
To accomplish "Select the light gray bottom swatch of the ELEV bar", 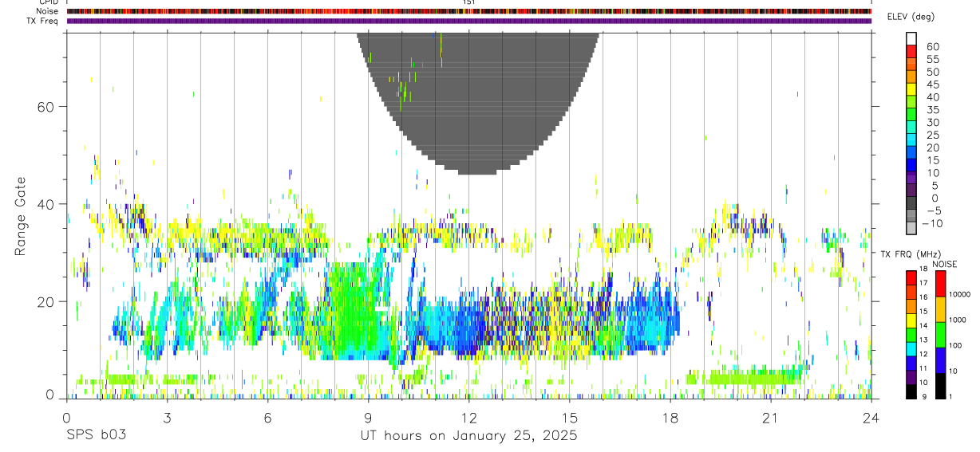I will (911, 228).
